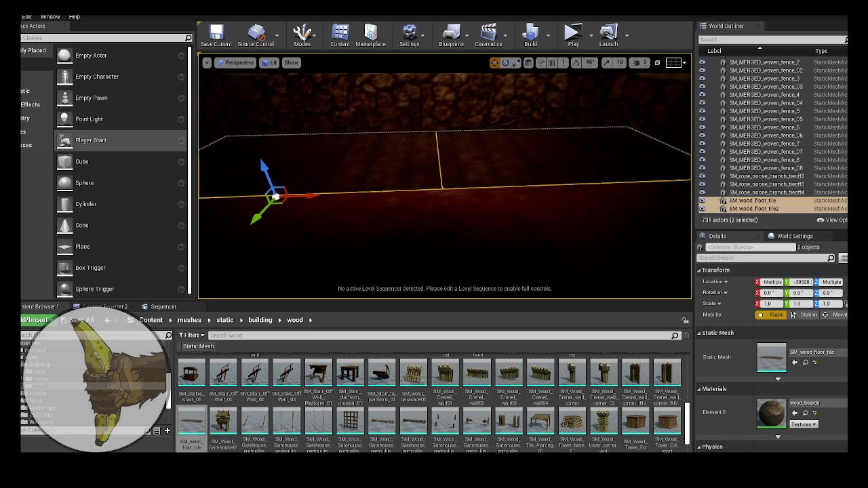Screen dimensions: 868x488
Task: Toggle scale snapping in viewport toolbar
Action: [x=606, y=62]
